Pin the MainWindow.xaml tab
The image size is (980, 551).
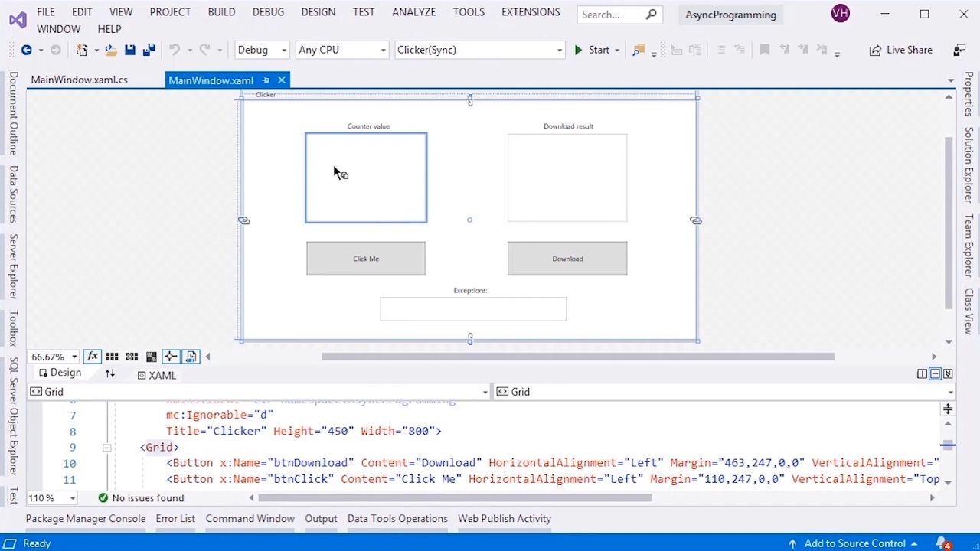tap(266, 80)
